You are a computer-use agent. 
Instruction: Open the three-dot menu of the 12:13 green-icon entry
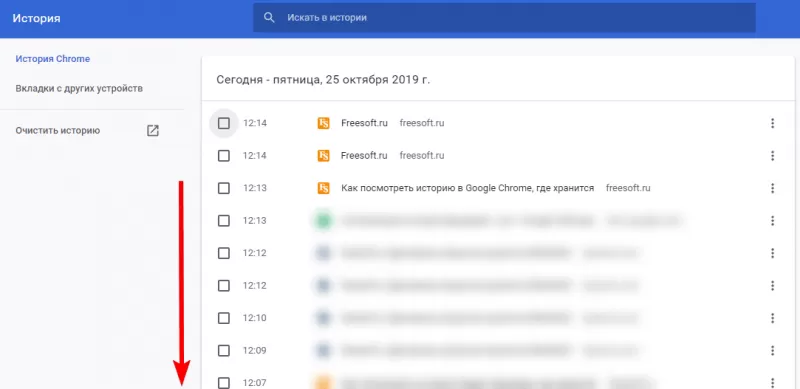click(x=772, y=221)
